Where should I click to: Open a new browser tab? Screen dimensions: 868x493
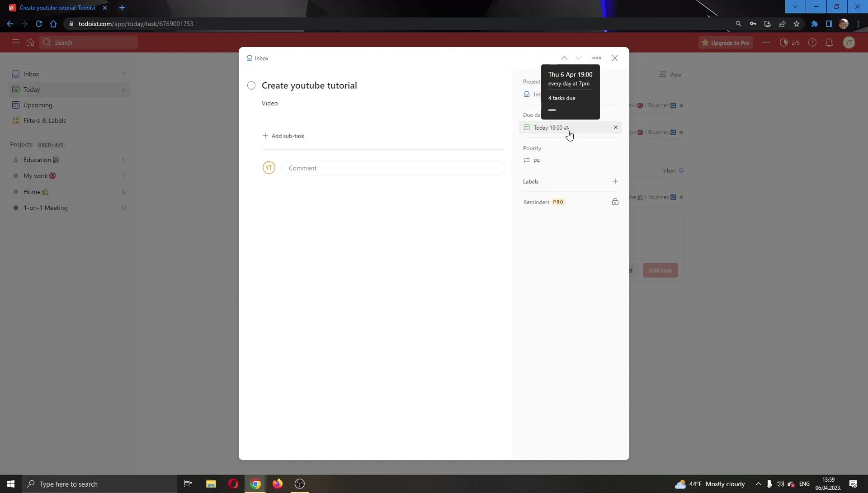(122, 8)
